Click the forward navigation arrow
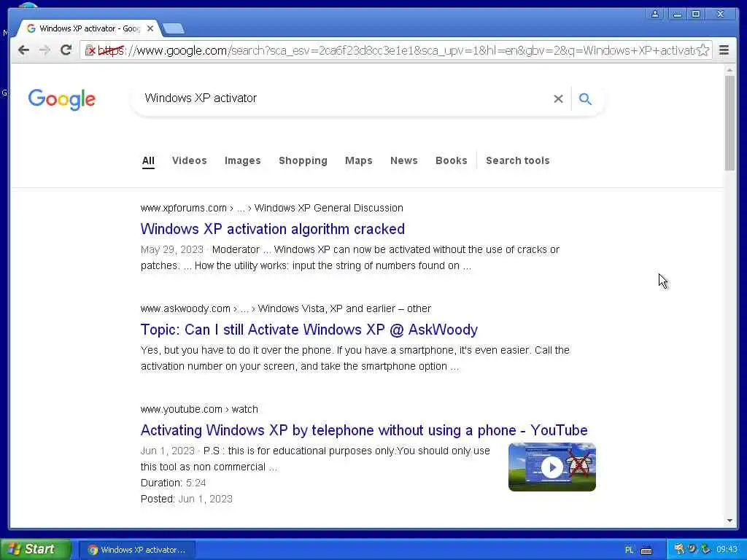747x560 pixels. click(x=44, y=50)
